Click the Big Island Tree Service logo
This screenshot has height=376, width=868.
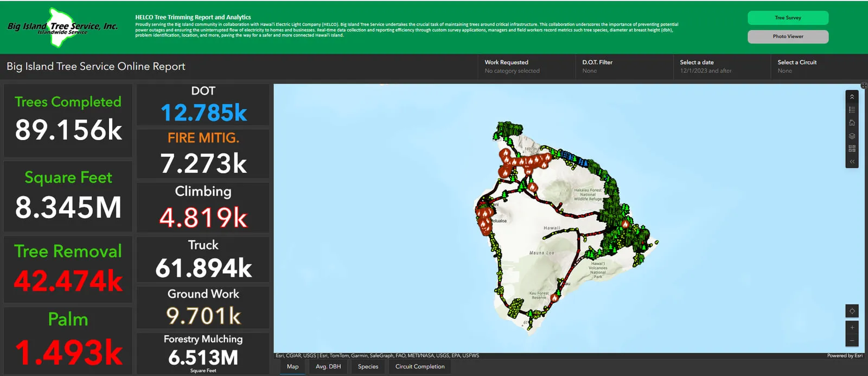(62, 27)
